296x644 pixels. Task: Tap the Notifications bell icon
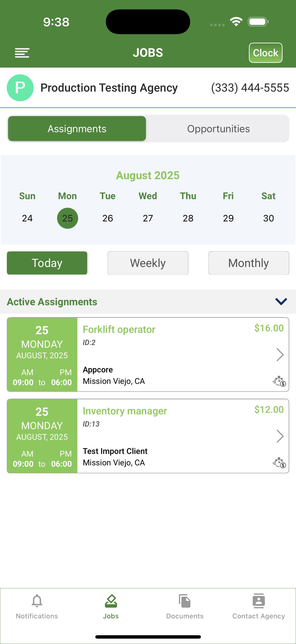tap(37, 601)
